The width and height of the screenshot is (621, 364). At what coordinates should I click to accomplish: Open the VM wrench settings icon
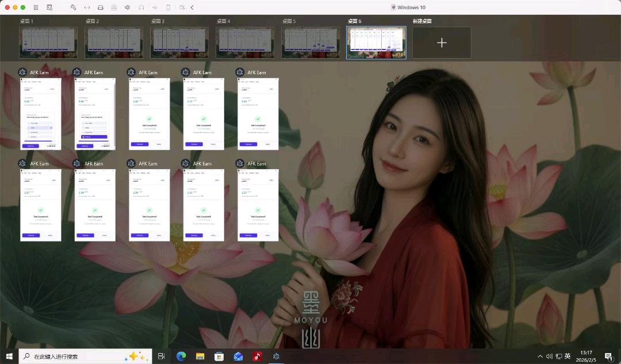coord(73,7)
